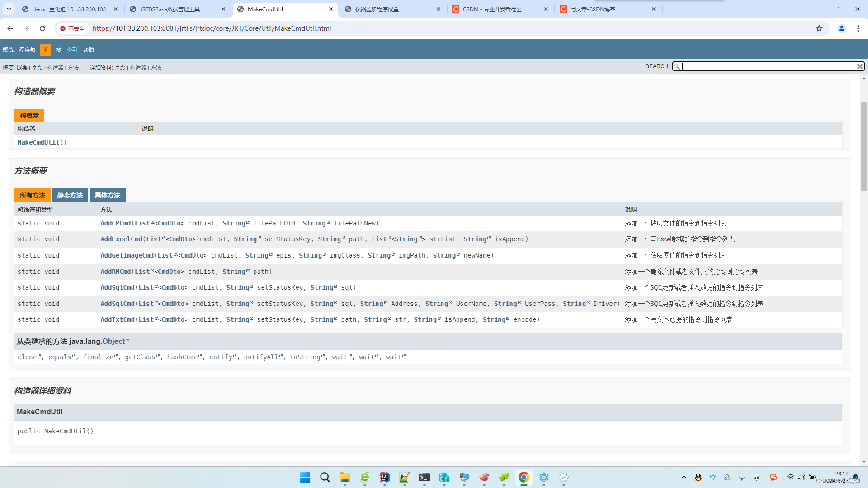Viewport: 868px width, 488px height.
Task: Switch to the 仪器监听程序配置 tab
Action: pyautogui.click(x=392, y=9)
